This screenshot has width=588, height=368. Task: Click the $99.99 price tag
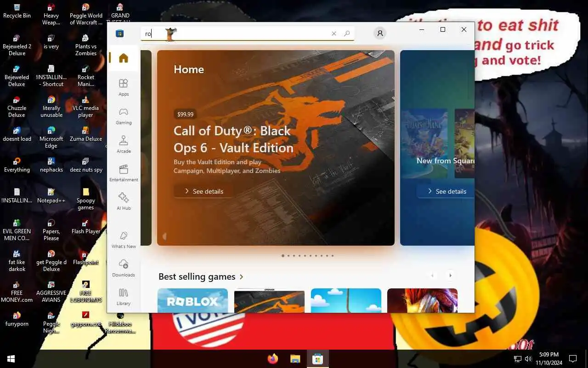[185, 114]
